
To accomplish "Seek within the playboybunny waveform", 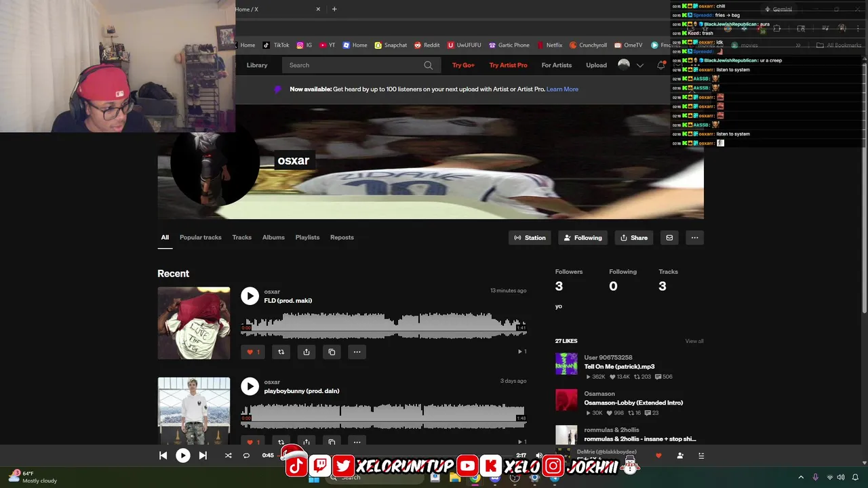I will coord(384,416).
